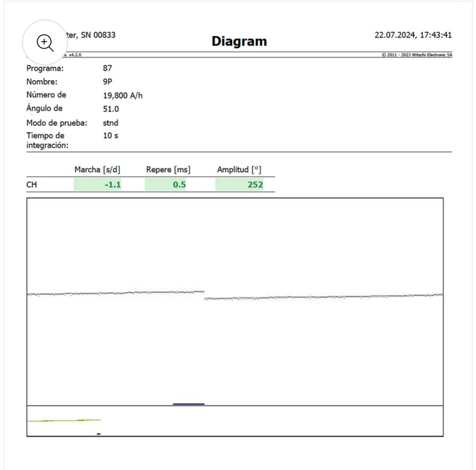The image size is (476, 470).
Task: Click the Diagram title heading
Action: 239,41
